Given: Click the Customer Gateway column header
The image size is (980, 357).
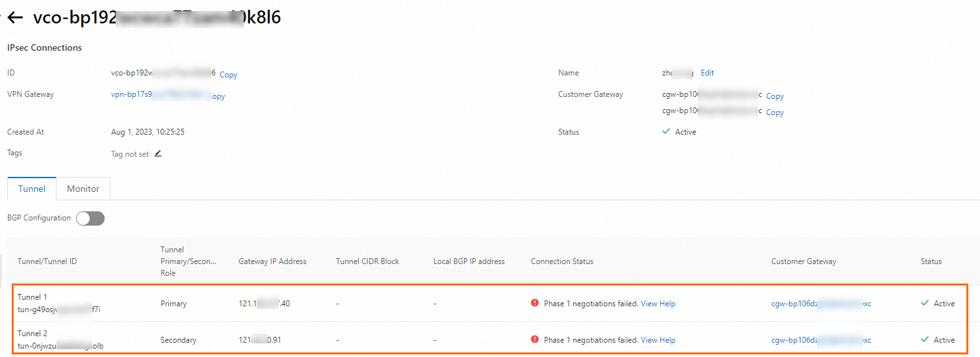Looking at the screenshot, I should pos(803,261).
